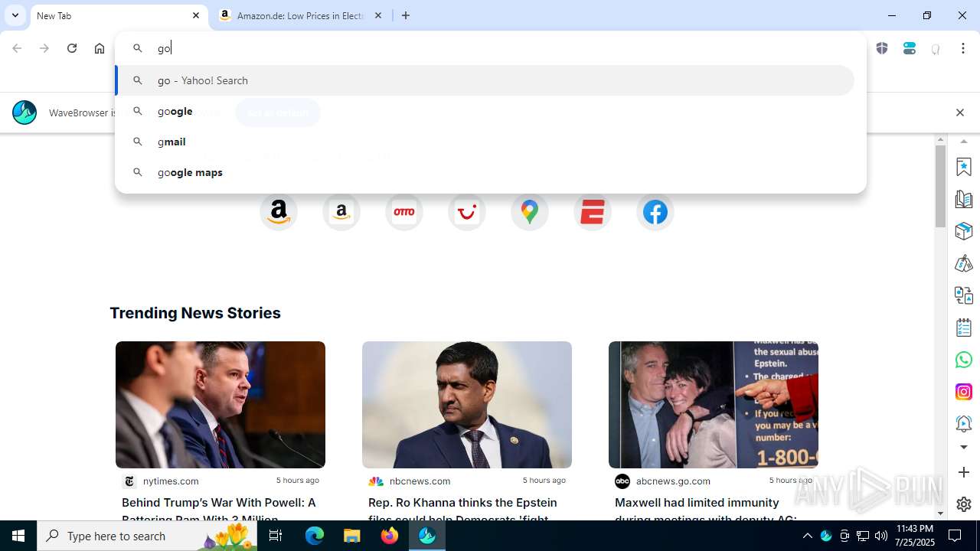The image size is (980, 551).
Task: Open the Windows Start menu
Action: click(18, 536)
